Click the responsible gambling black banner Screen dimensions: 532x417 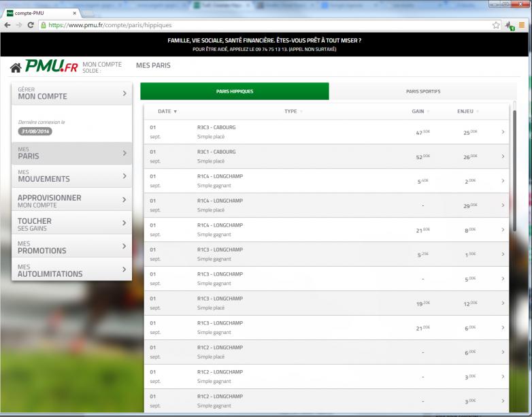[265, 44]
